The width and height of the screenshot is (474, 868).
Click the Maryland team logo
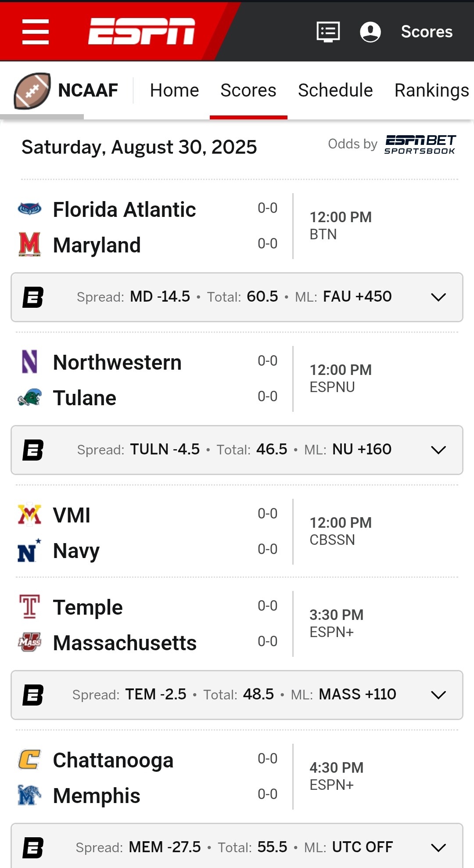29,245
